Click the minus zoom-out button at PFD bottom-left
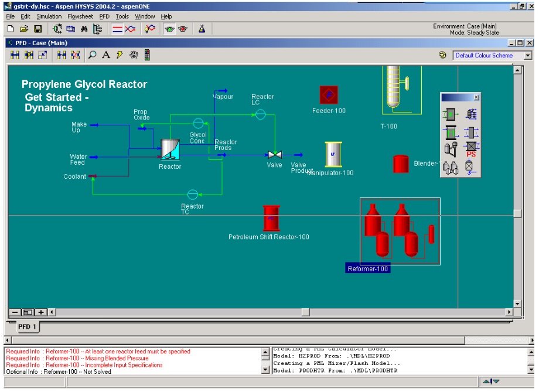This screenshot has width=539, height=392. 15,312
